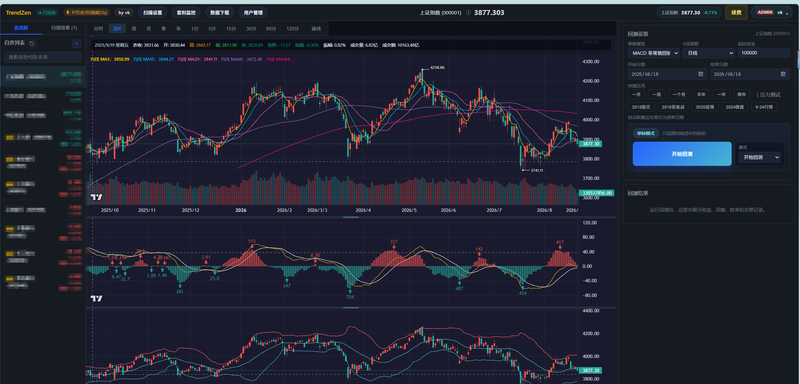
Task: Select the 60分 chart period tab
Action: tap(271, 29)
